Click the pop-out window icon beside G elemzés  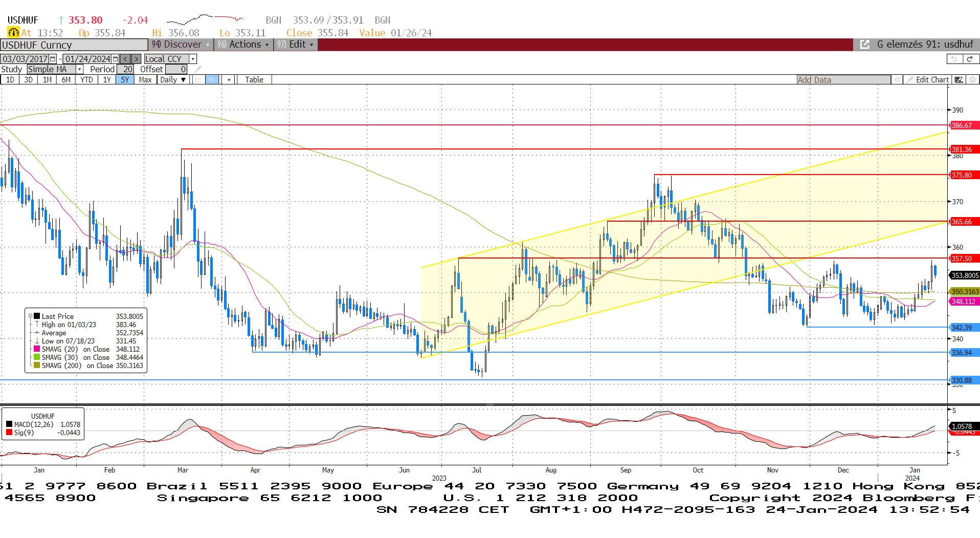(865, 45)
